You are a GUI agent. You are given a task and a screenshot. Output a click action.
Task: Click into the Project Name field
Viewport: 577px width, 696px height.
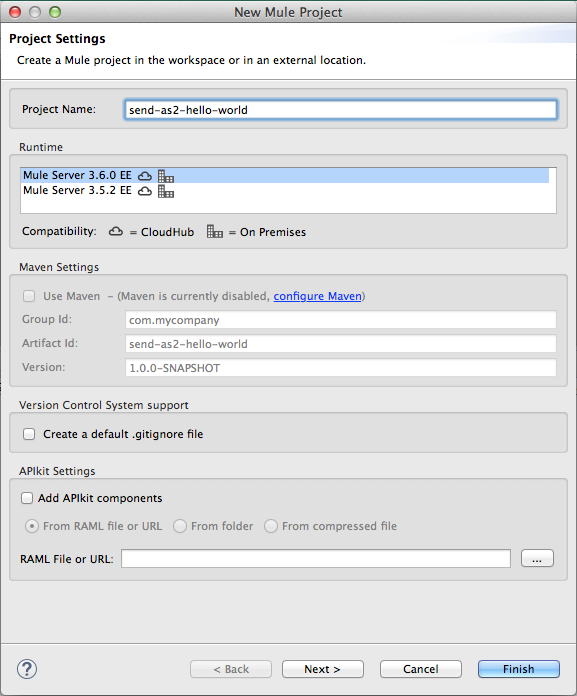coord(340,110)
